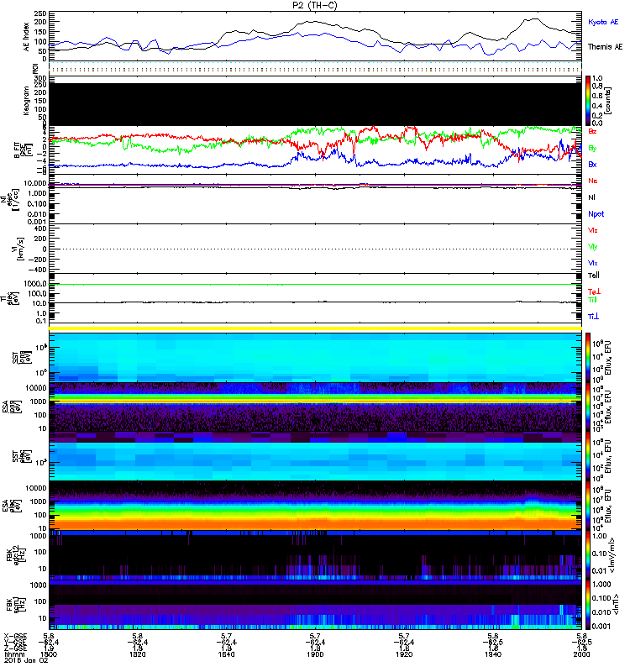Click the hhmm time format label

14,654
